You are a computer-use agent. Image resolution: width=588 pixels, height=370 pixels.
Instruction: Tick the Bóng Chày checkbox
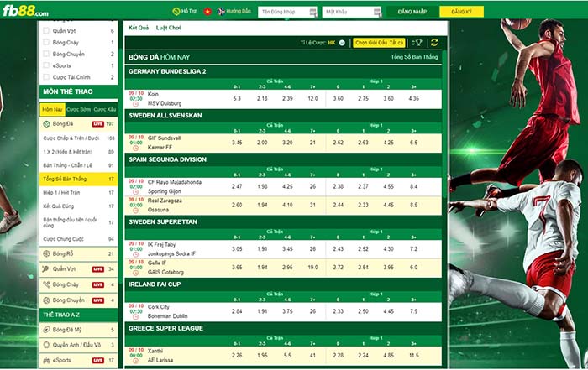45,40
